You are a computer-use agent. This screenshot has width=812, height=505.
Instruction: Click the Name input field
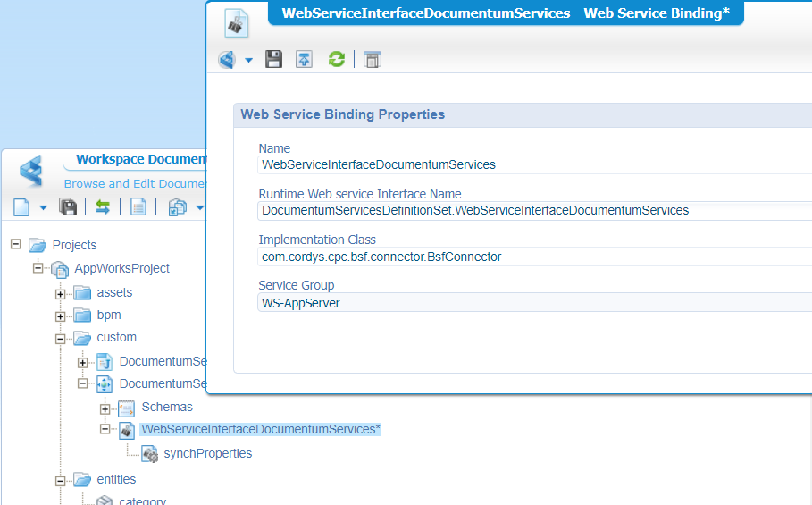pyautogui.click(x=533, y=164)
